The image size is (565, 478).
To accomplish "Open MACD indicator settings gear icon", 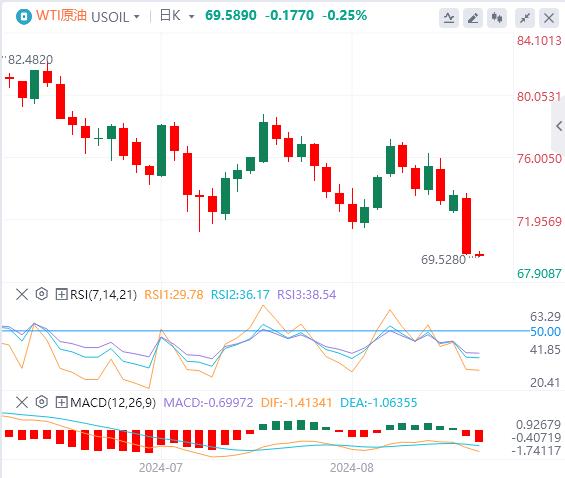I will [x=42, y=402].
